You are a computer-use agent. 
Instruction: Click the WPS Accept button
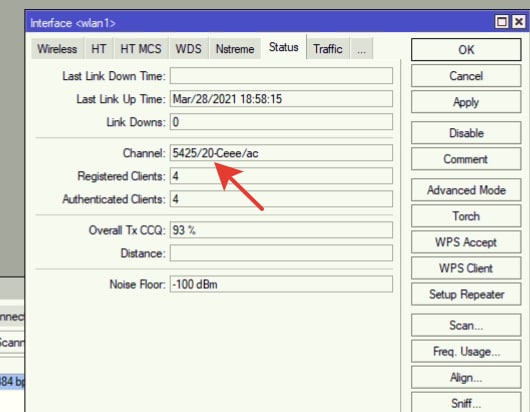click(466, 242)
